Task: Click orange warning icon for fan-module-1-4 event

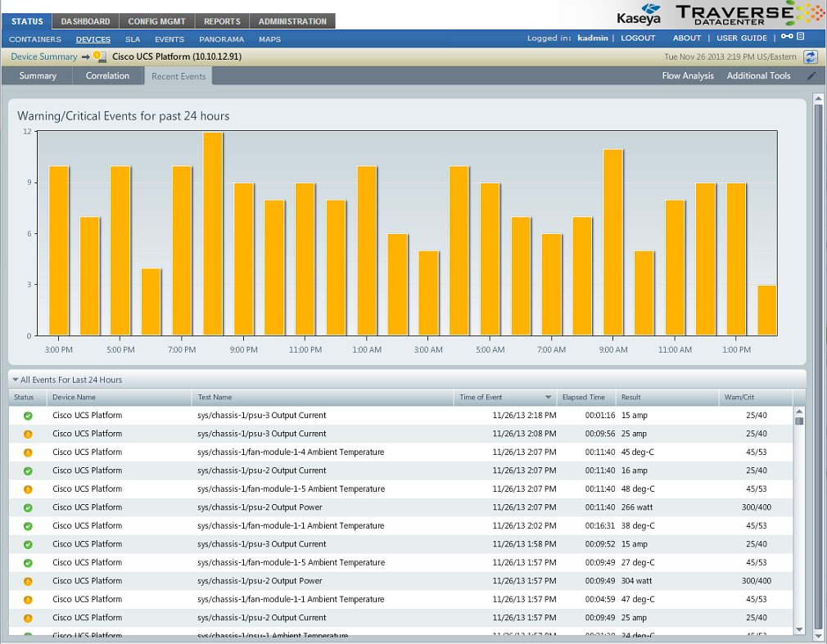Action: click(28, 453)
